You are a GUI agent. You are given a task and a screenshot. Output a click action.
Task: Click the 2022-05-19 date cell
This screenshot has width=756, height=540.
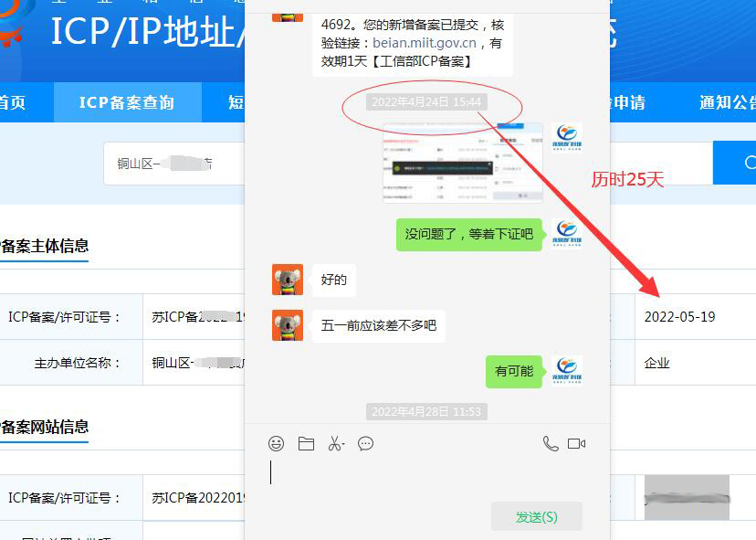pyautogui.click(x=679, y=317)
